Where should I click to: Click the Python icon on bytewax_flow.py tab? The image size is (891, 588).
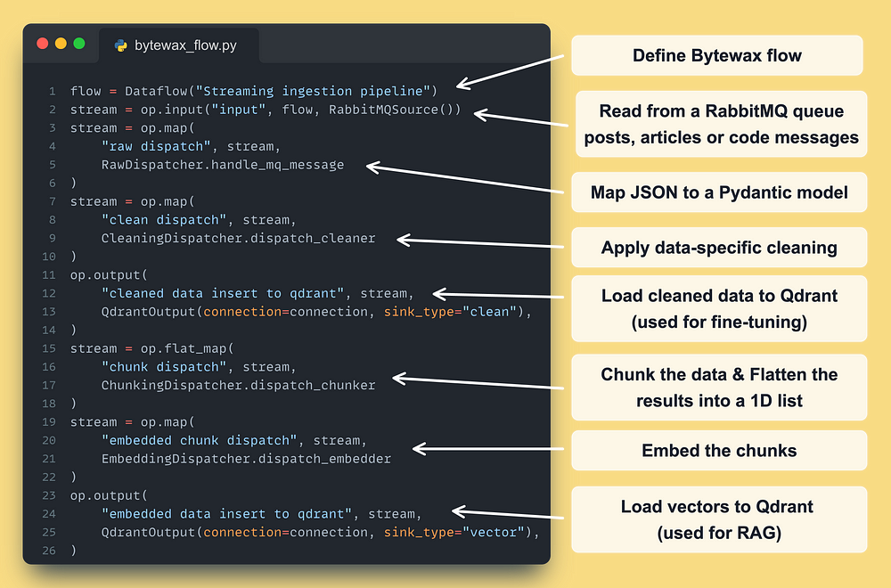coord(120,45)
